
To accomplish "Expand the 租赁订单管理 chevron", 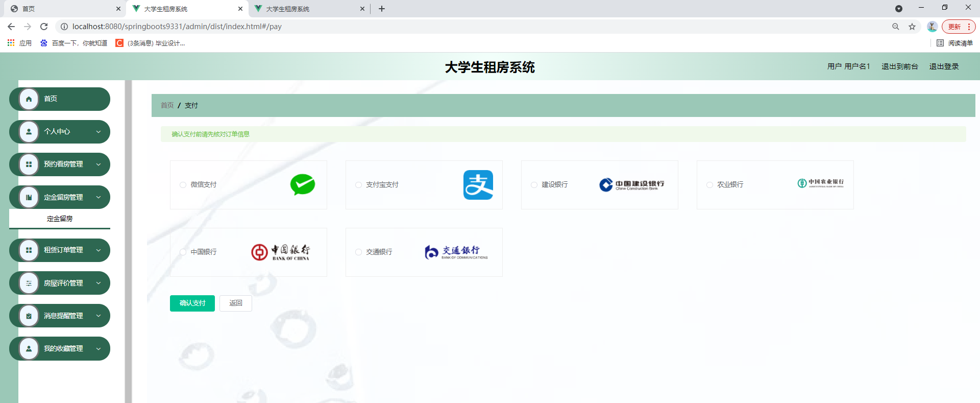I will click(x=99, y=250).
